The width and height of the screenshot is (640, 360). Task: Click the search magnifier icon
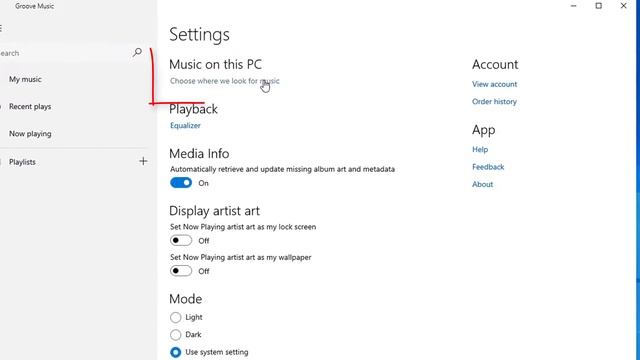click(x=137, y=52)
